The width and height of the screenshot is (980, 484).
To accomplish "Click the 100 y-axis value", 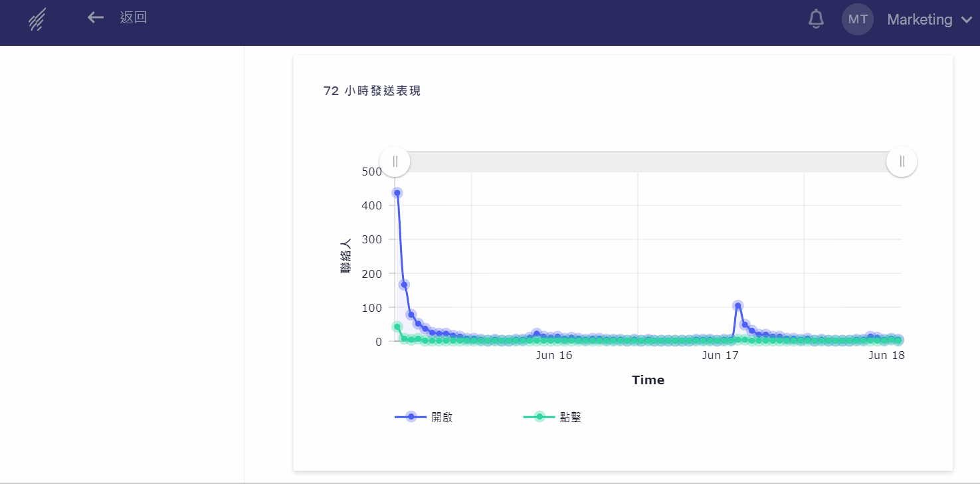I will 371,307.
